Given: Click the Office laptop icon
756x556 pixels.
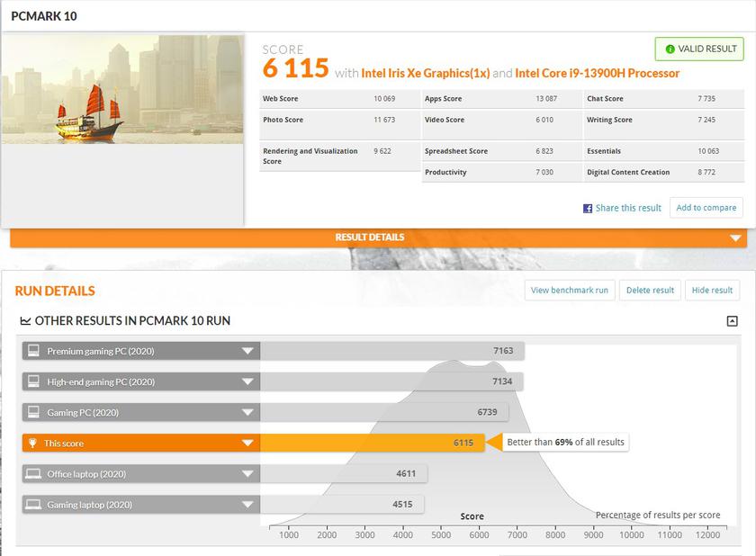Looking at the screenshot, I should tap(33, 473).
